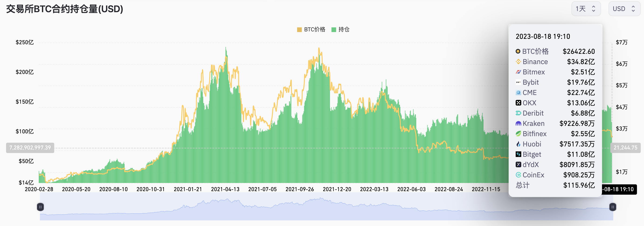Click the Binance exchange icon in tooltip

(518, 62)
